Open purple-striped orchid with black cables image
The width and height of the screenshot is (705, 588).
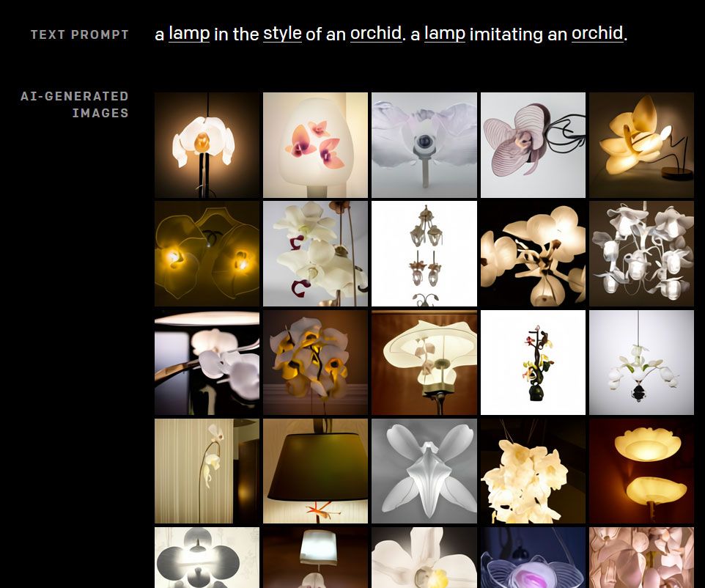pyautogui.click(x=533, y=145)
